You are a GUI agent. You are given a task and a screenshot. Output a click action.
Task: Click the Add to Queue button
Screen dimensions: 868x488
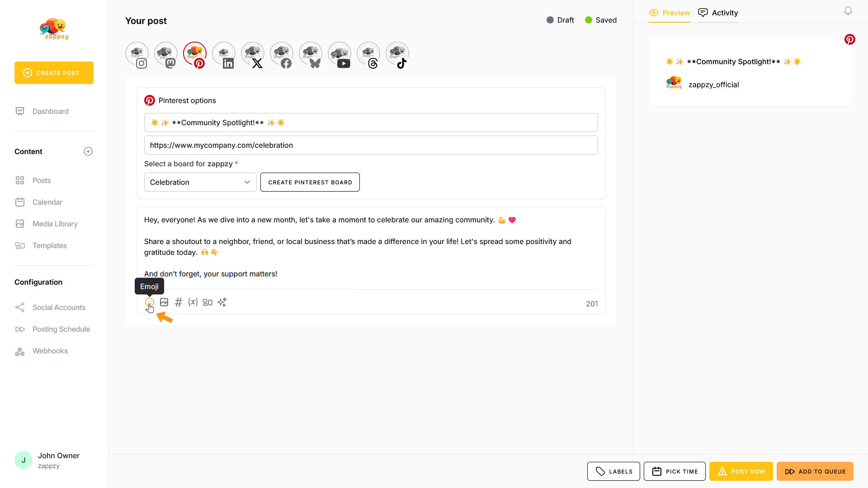[x=815, y=471]
